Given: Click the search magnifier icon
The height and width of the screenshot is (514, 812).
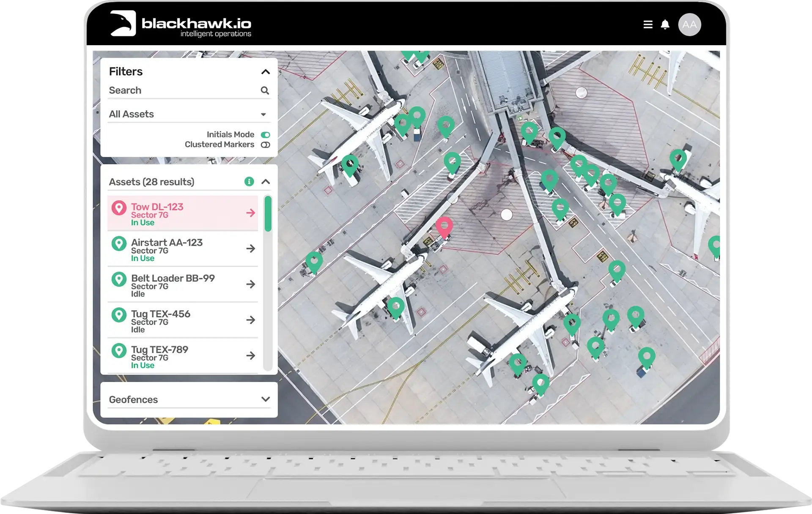Looking at the screenshot, I should click(x=265, y=90).
